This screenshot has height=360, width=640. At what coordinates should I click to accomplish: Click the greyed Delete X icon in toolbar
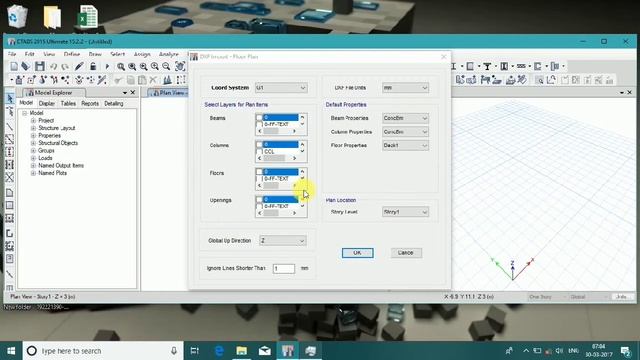click(153, 80)
